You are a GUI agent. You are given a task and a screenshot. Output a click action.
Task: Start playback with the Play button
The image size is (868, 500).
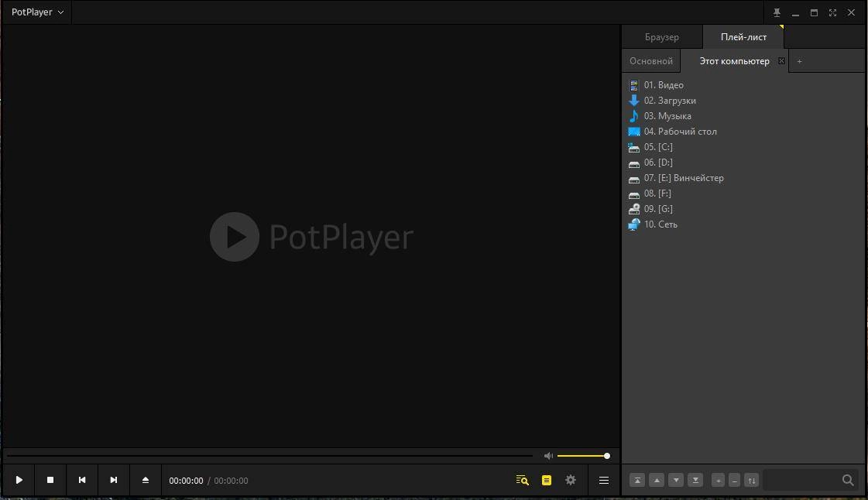point(19,480)
